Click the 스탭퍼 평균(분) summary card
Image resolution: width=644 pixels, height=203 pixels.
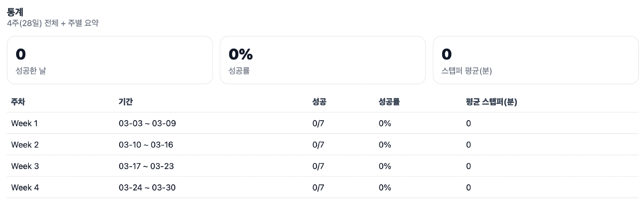coord(535,60)
